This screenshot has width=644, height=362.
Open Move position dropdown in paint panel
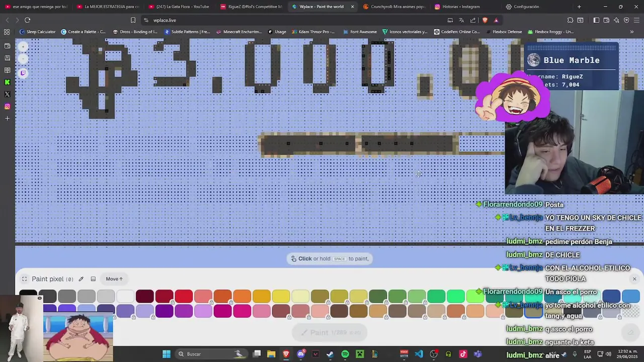point(114,279)
